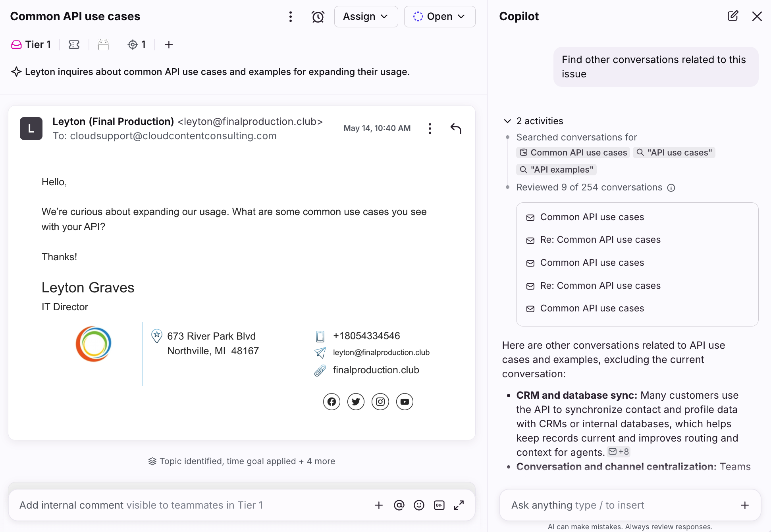Image resolution: width=771 pixels, height=532 pixels.
Task: Select the Tier 1 inbox label
Action: click(31, 44)
